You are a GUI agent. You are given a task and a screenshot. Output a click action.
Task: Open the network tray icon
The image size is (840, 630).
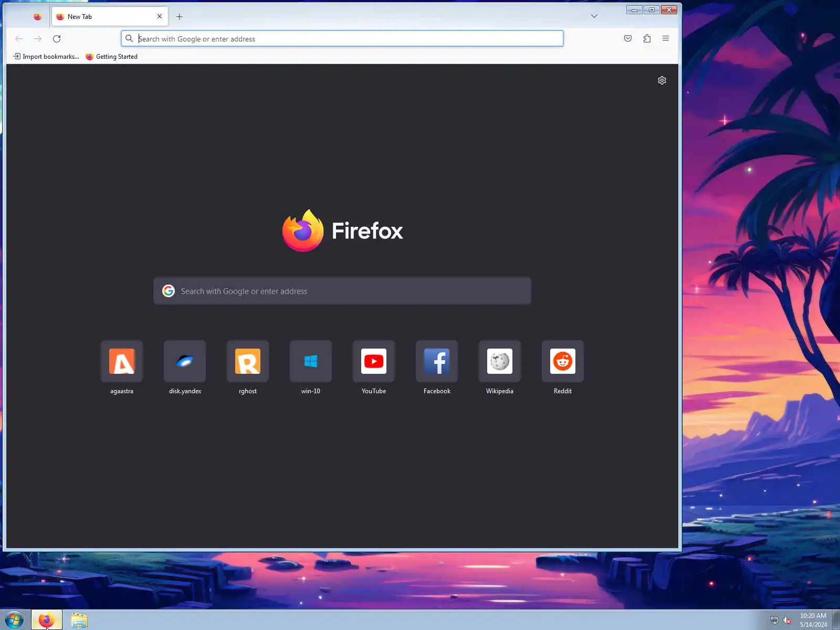(x=774, y=621)
